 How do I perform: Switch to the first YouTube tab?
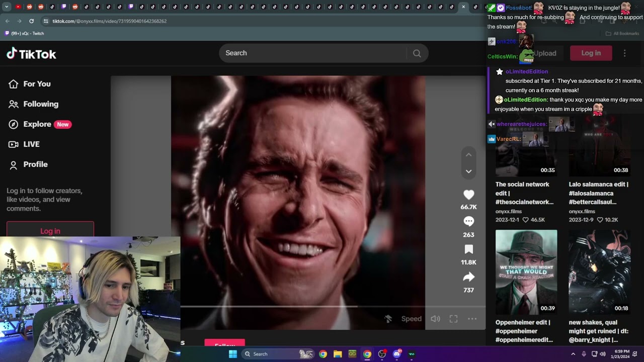point(18,7)
